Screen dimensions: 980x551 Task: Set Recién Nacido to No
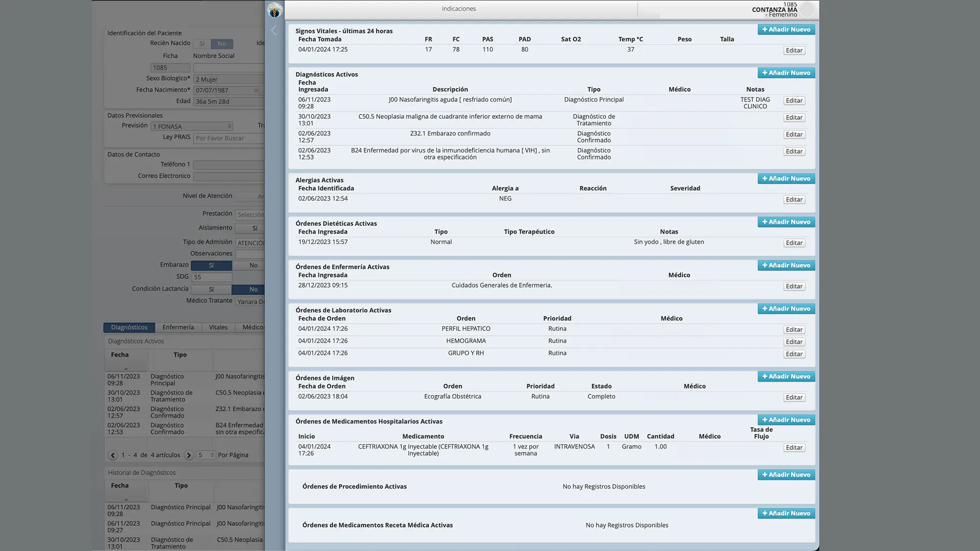click(222, 44)
